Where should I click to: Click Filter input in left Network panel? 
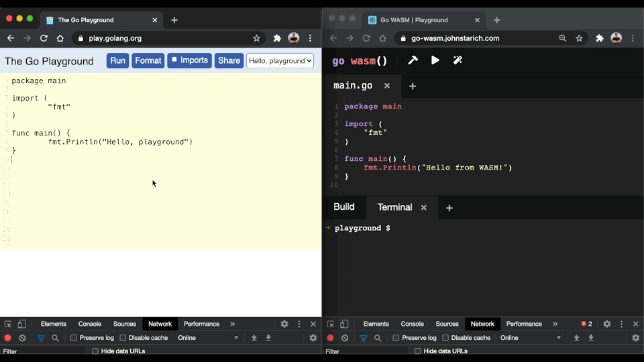(x=44, y=351)
